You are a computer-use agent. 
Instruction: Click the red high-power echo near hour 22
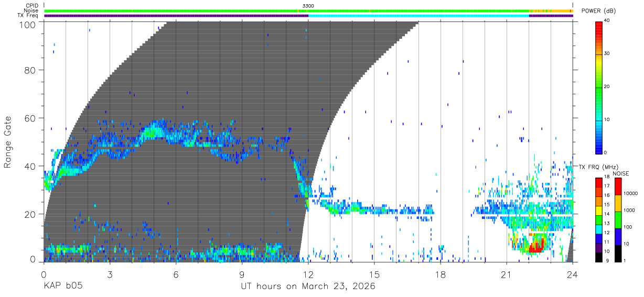pos(536,246)
